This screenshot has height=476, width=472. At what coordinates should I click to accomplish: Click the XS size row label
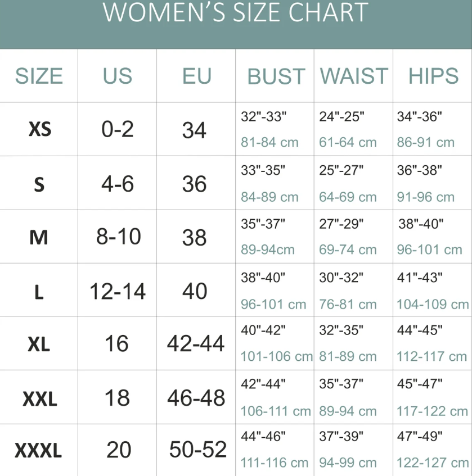39,130
